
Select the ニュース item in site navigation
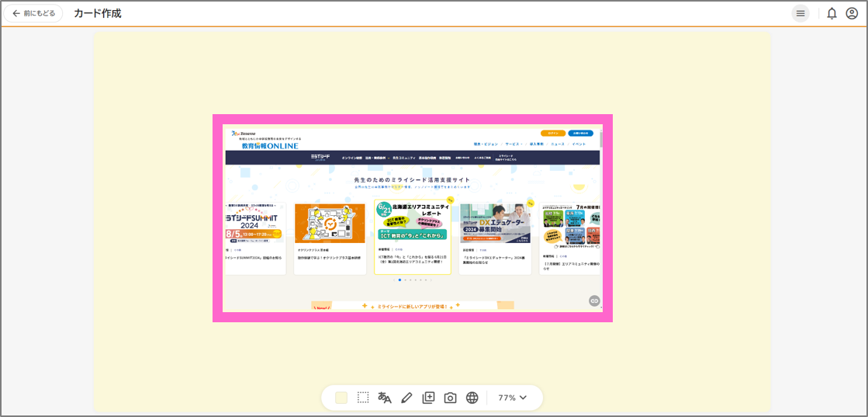tap(557, 144)
